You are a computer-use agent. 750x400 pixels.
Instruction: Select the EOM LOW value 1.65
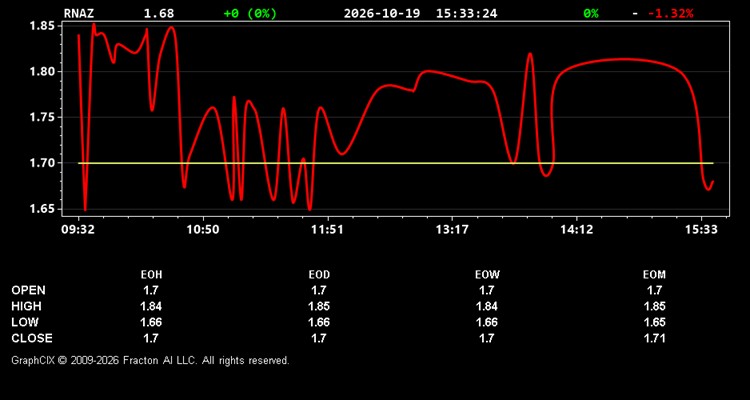tap(654, 322)
